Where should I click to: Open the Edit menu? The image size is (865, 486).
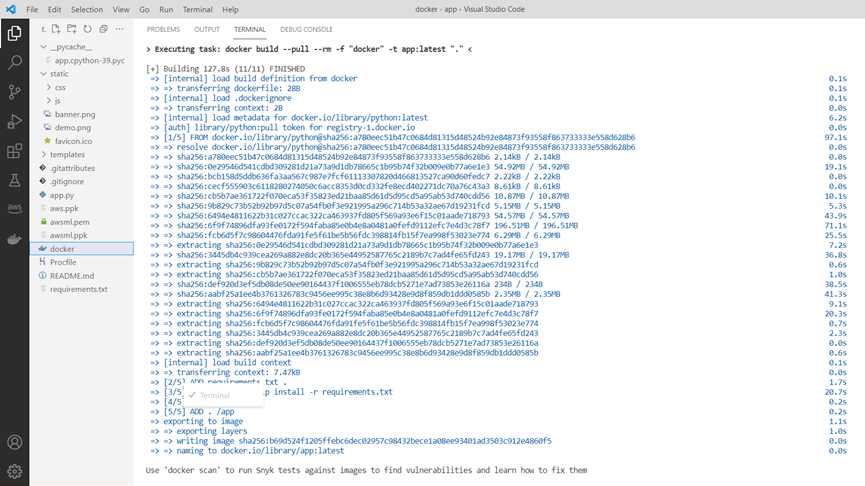(x=54, y=9)
